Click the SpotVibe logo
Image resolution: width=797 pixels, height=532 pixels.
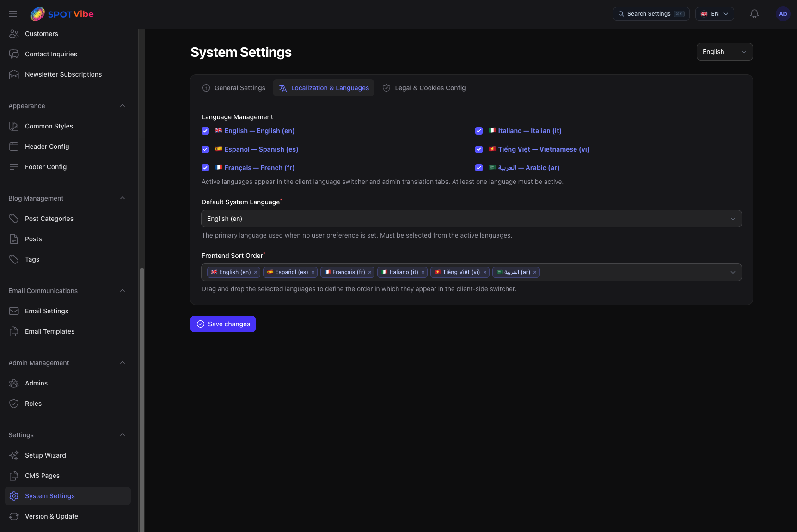click(62, 14)
